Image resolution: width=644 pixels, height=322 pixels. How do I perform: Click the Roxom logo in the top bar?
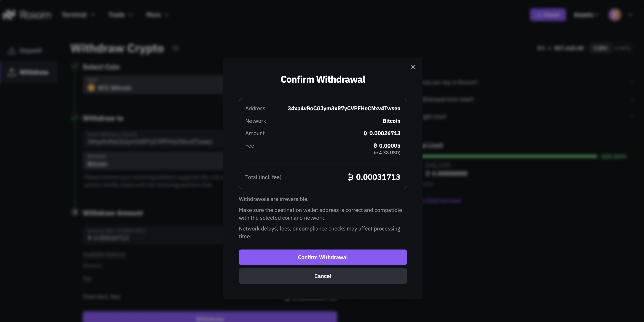click(x=27, y=14)
